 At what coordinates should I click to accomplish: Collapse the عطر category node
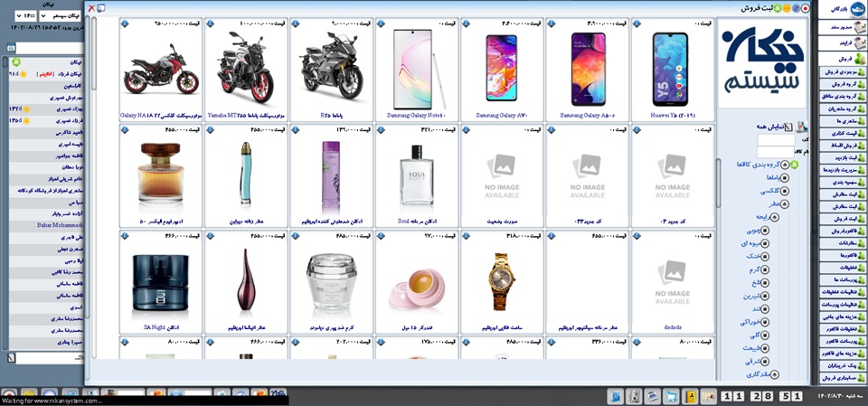(785, 203)
